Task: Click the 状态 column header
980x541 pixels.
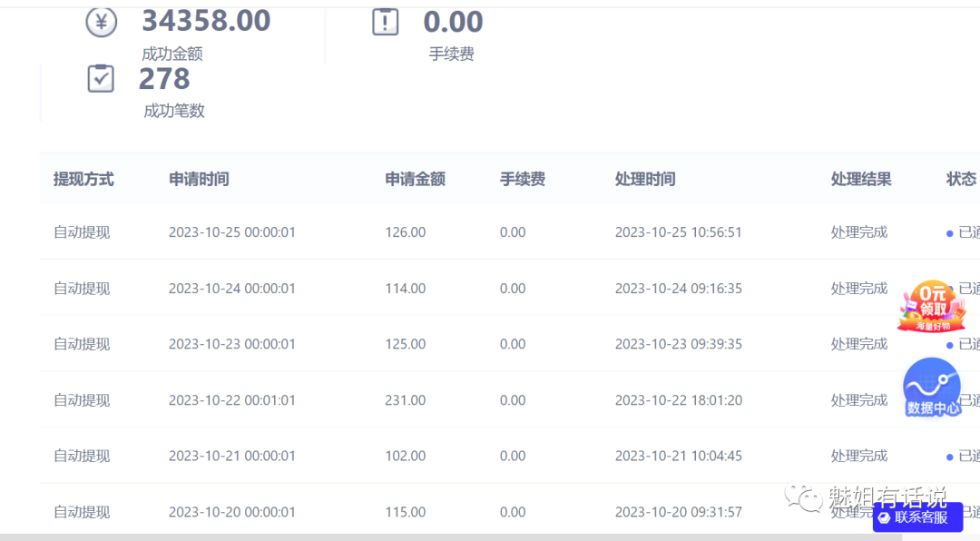Action: coord(961,179)
